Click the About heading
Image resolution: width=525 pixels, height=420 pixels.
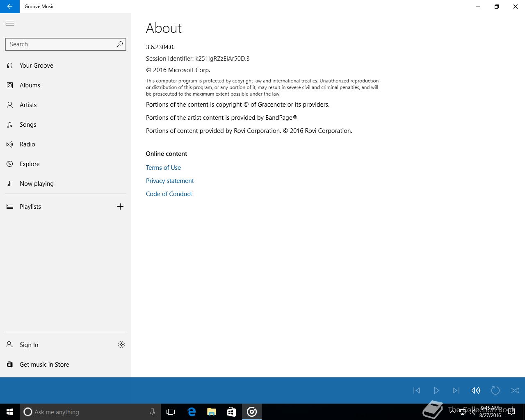[x=164, y=28]
